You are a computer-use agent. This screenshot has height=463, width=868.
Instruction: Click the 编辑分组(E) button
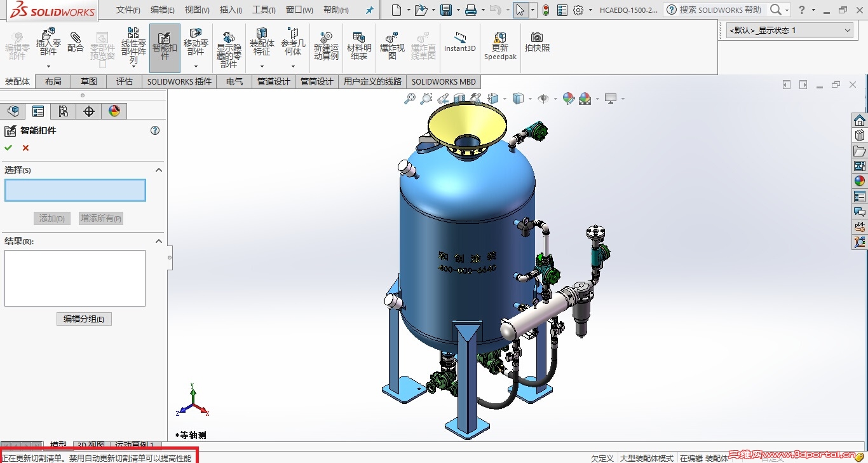(84, 319)
